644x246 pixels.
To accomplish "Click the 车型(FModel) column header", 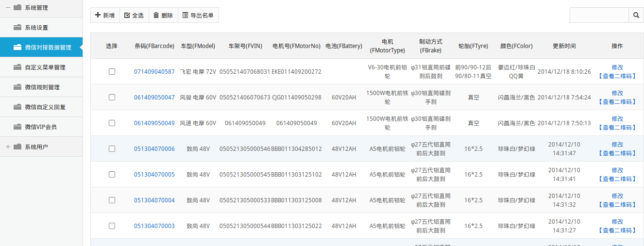I will 198,46.
